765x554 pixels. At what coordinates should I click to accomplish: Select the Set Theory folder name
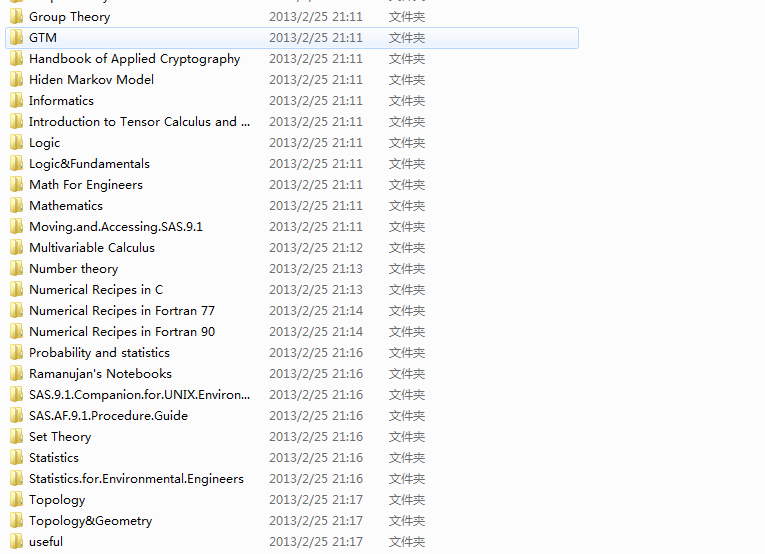(x=60, y=437)
